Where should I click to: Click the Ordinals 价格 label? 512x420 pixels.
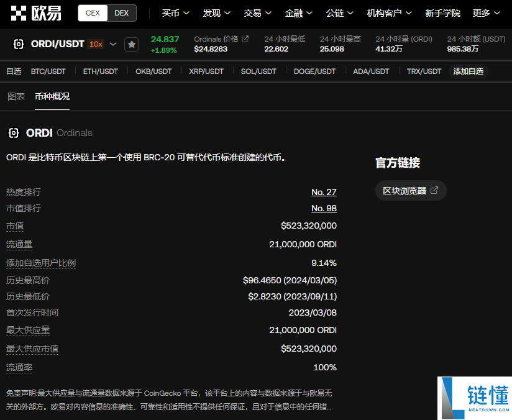click(x=216, y=39)
